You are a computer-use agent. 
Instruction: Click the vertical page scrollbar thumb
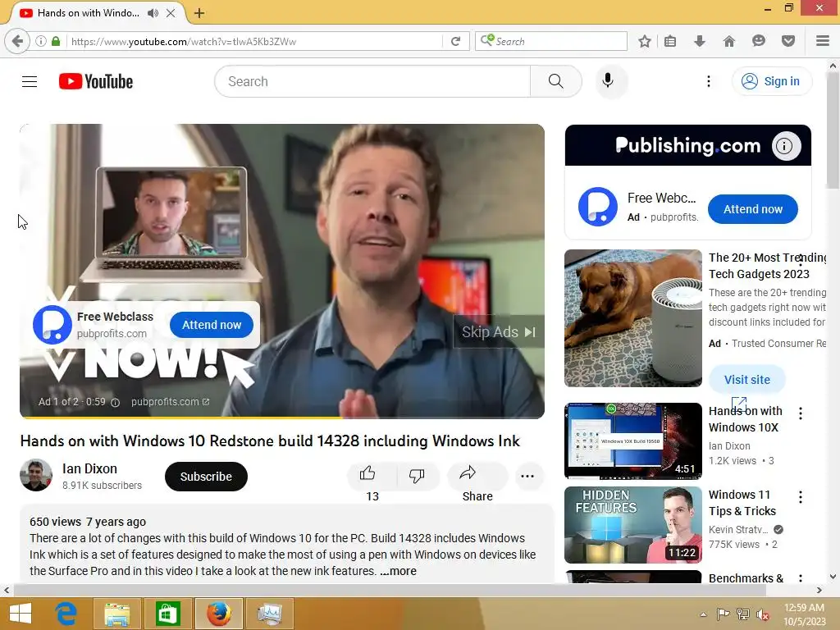coord(833,130)
